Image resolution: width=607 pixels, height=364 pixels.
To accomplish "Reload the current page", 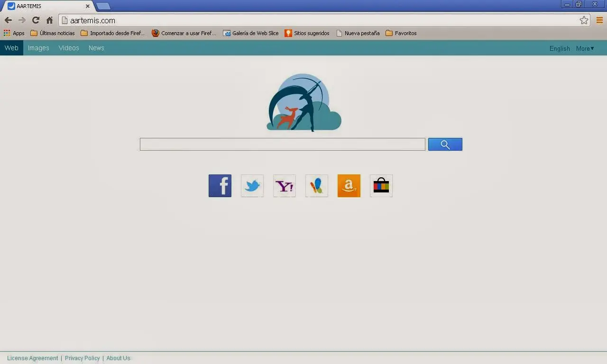I will click(x=36, y=20).
